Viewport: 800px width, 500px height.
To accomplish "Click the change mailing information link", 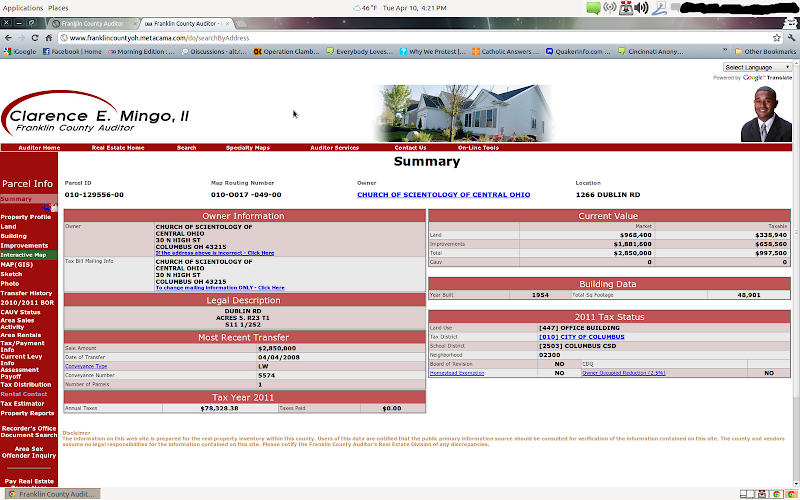I will [220, 288].
